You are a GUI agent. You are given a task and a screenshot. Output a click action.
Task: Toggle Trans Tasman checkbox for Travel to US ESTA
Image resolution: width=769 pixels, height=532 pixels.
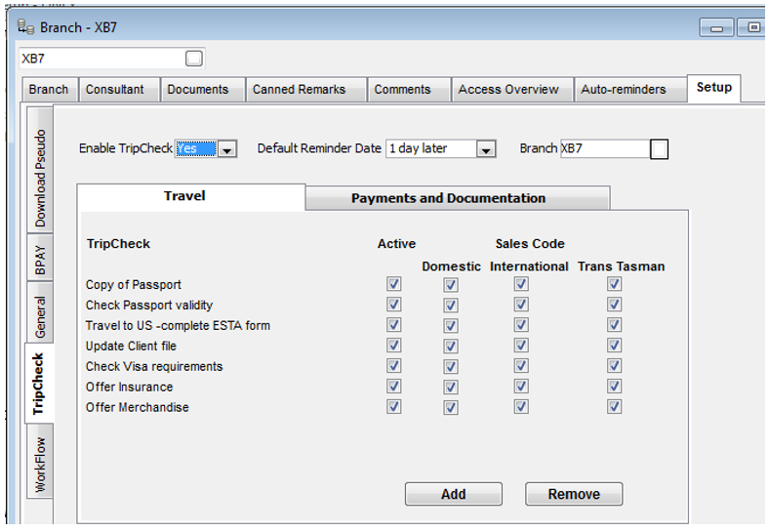coord(615,325)
